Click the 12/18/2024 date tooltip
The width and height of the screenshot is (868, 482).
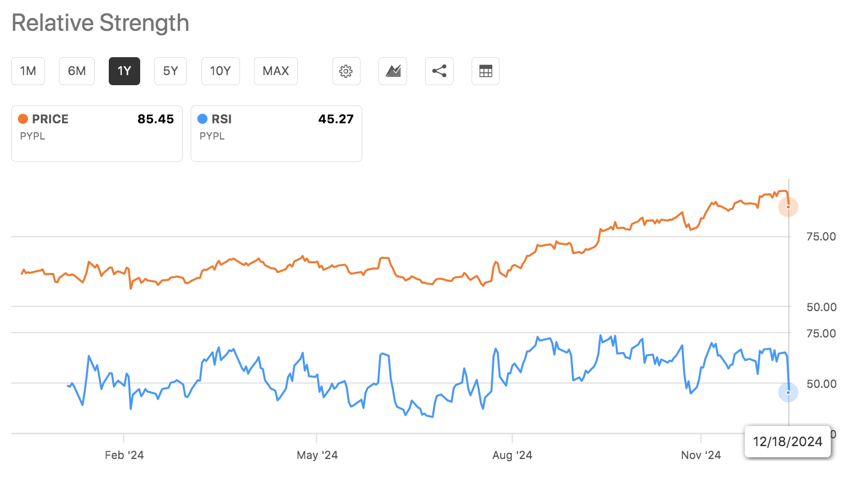click(x=787, y=442)
